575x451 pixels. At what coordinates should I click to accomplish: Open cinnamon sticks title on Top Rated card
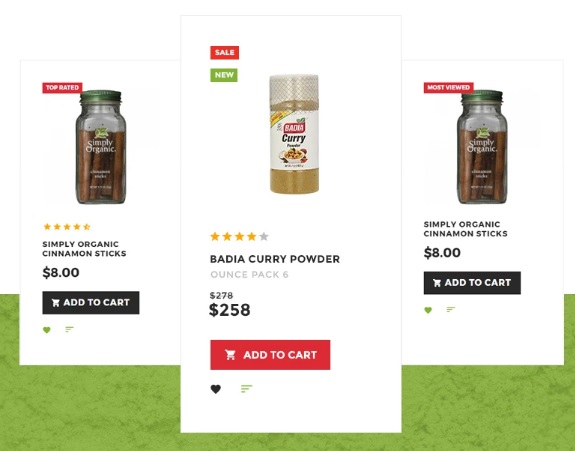pyautogui.click(x=84, y=249)
